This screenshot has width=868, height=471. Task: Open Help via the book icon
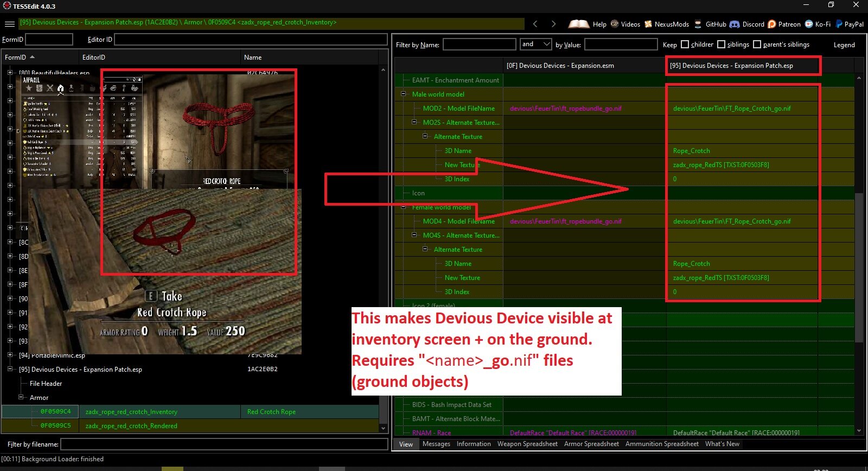(578, 24)
